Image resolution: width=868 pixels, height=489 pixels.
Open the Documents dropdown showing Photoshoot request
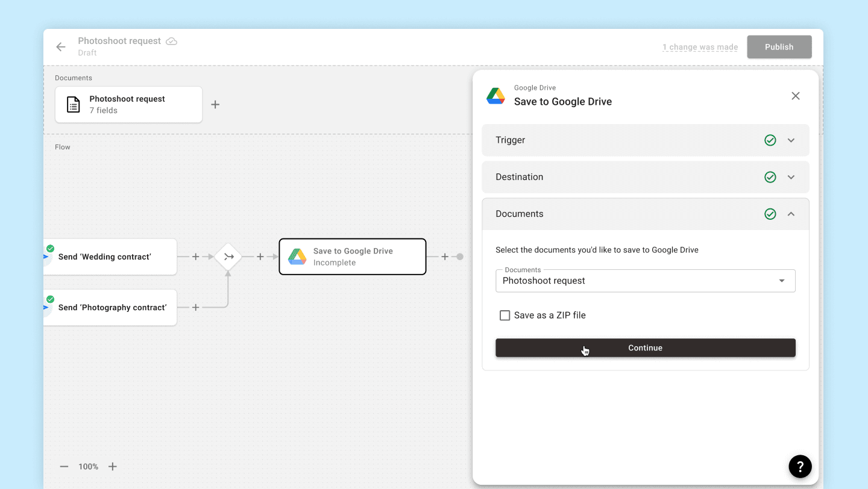click(646, 281)
